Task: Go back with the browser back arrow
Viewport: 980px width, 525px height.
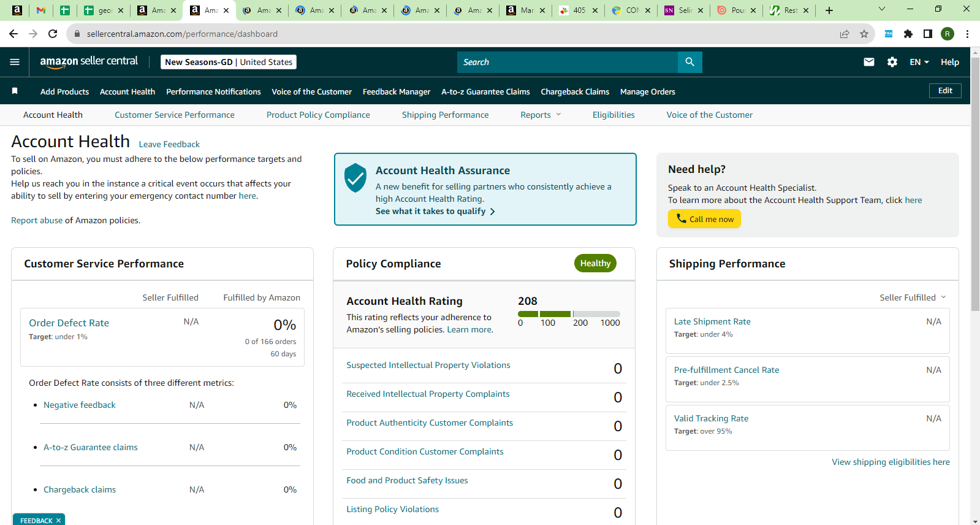Action: click(13, 34)
